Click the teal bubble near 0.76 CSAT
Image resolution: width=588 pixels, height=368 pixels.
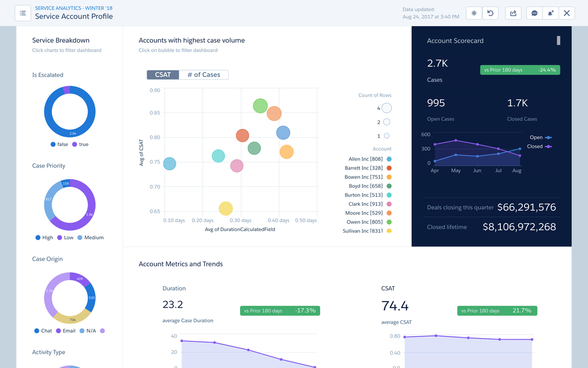(x=218, y=156)
